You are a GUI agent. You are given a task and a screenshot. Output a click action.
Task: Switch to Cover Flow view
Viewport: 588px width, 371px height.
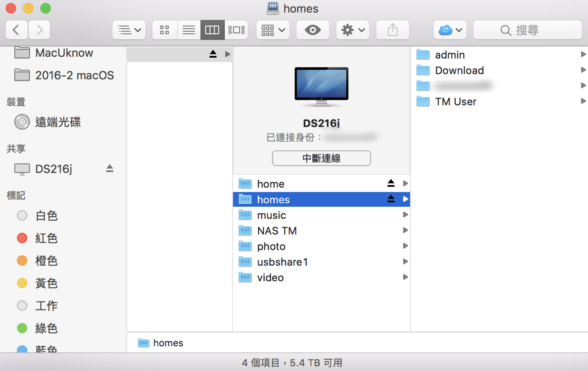point(237,30)
